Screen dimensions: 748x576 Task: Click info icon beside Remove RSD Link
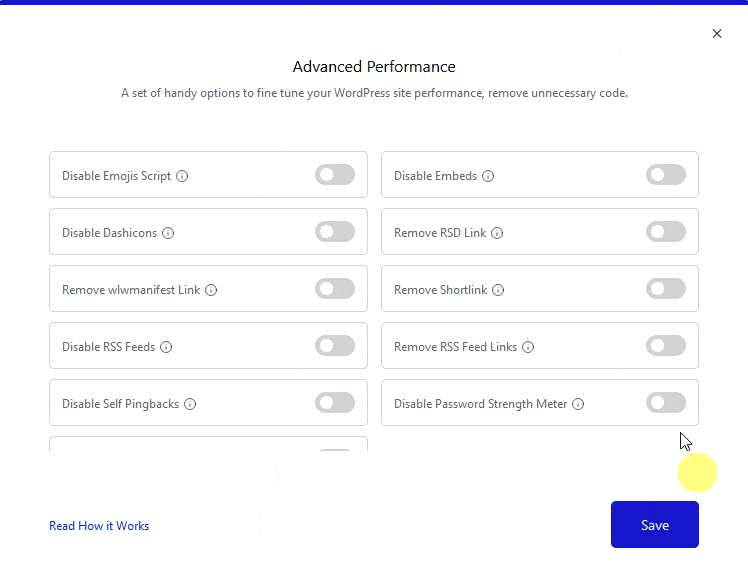click(497, 233)
